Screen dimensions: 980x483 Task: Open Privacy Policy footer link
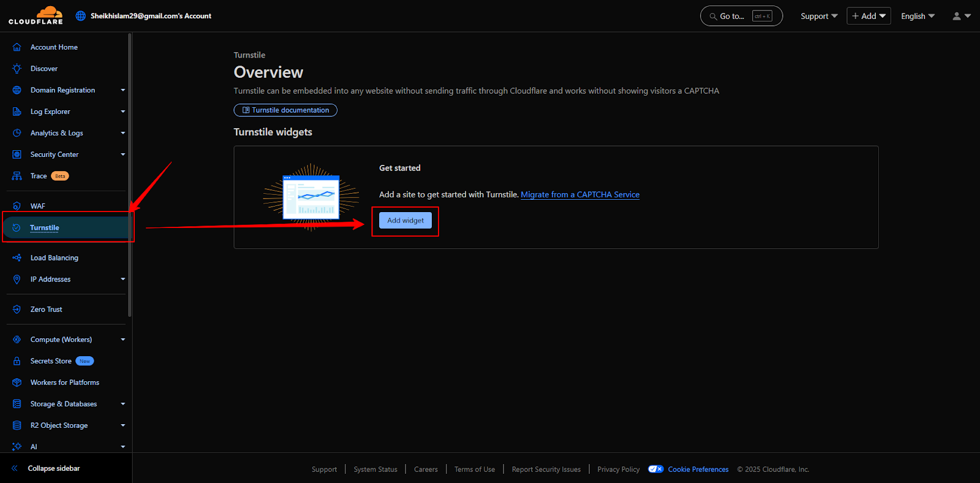click(x=619, y=470)
